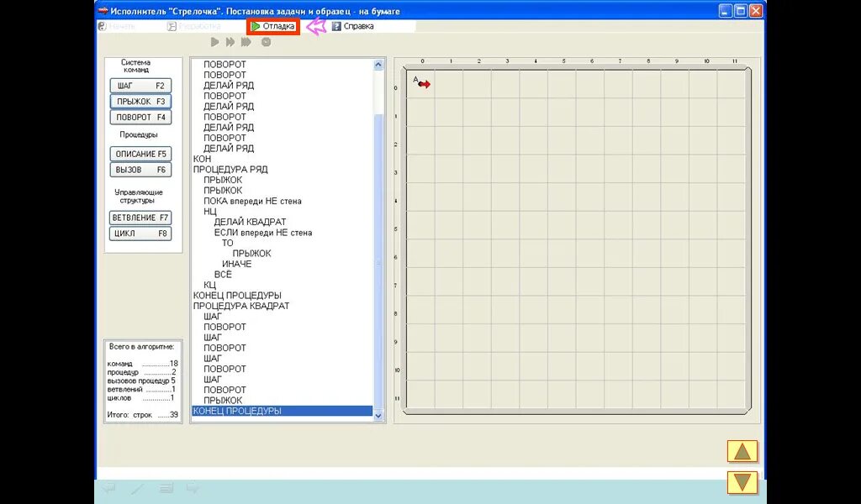Select the ПОКА впереди НЕ стена line
The height and width of the screenshot is (504, 861).
(x=252, y=202)
